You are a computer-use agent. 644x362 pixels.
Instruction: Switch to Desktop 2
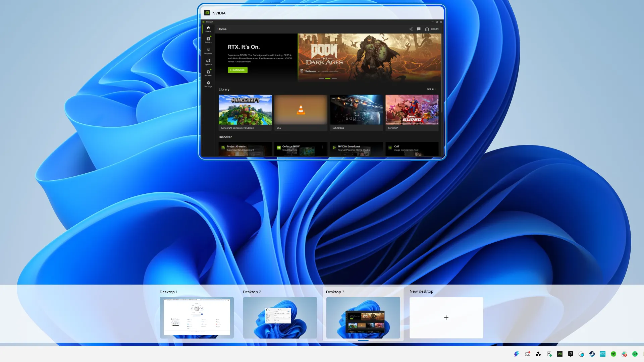pos(280,317)
